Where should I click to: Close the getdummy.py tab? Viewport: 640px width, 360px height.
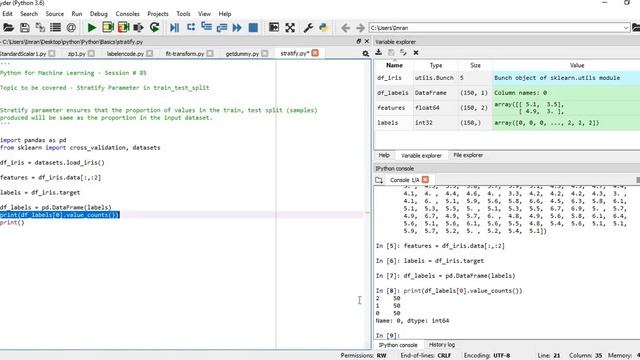click(265, 53)
